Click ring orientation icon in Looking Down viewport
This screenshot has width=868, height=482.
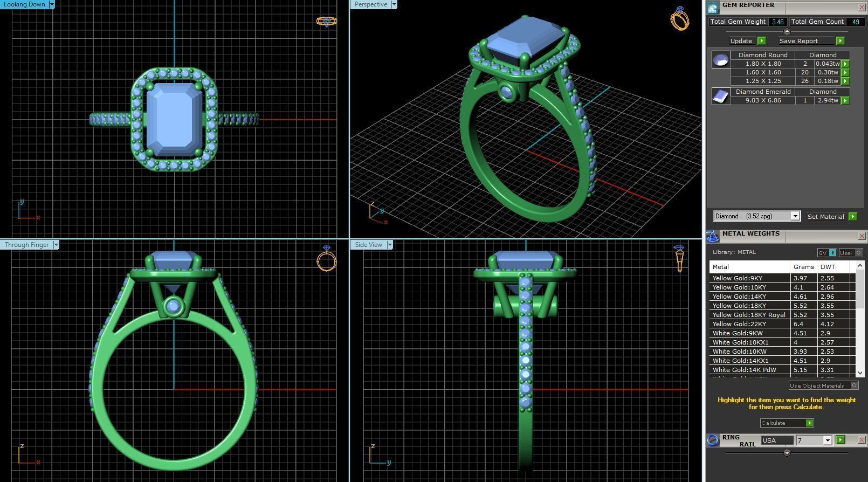[x=326, y=21]
